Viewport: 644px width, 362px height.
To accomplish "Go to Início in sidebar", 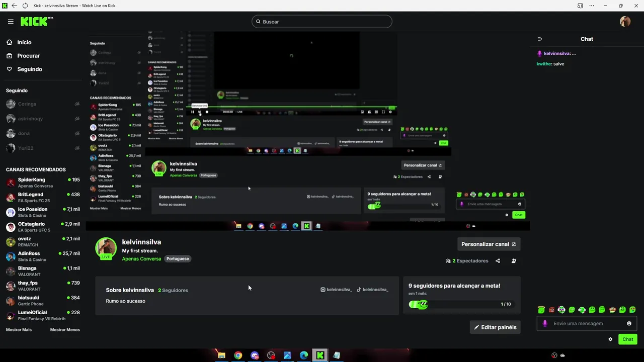I will point(19,42).
